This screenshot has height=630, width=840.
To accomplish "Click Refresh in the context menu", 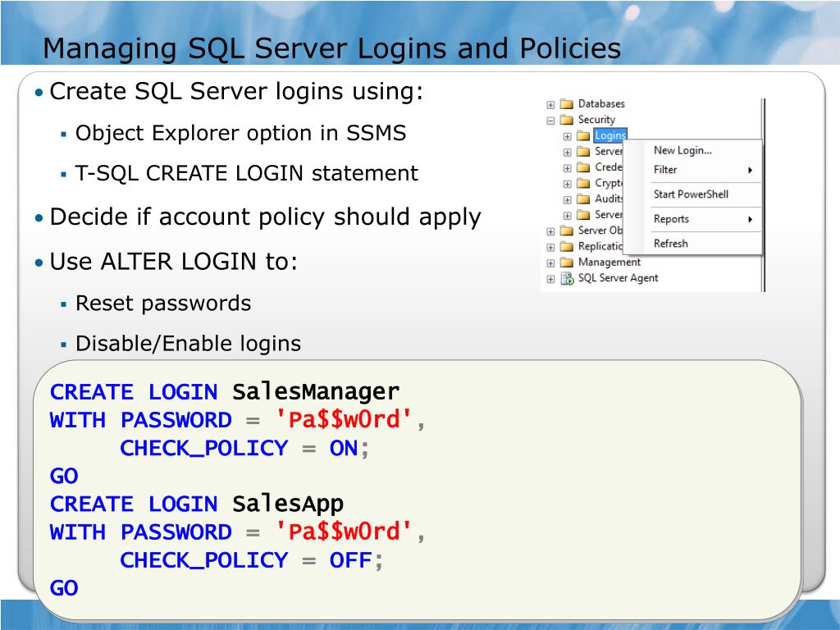I will tap(670, 244).
